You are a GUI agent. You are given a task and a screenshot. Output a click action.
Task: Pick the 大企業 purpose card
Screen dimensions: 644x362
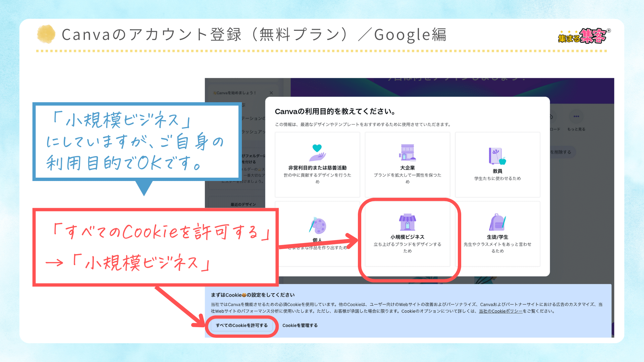[407, 165]
